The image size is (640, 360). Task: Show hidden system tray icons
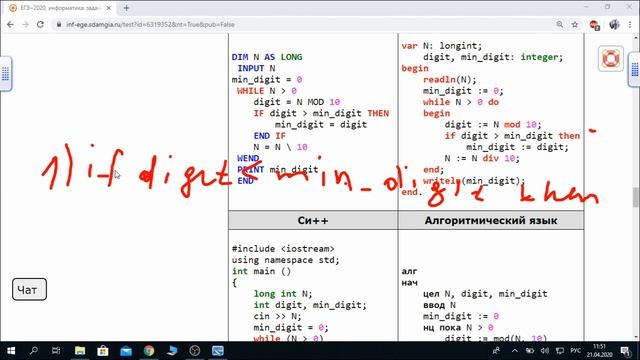pyautogui.click(x=515, y=351)
